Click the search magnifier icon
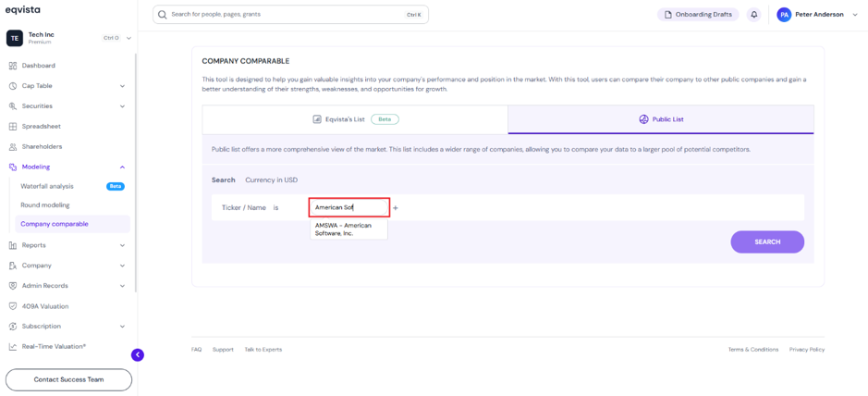The image size is (868, 396). pyautogui.click(x=162, y=15)
